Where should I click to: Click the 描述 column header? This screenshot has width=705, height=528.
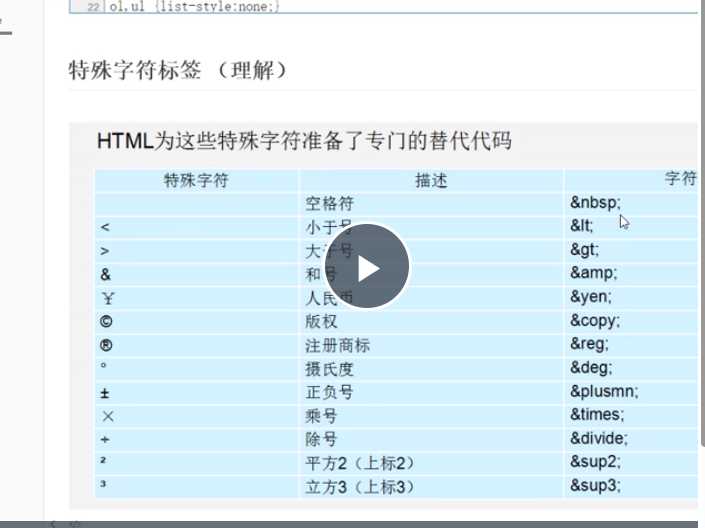click(431, 180)
